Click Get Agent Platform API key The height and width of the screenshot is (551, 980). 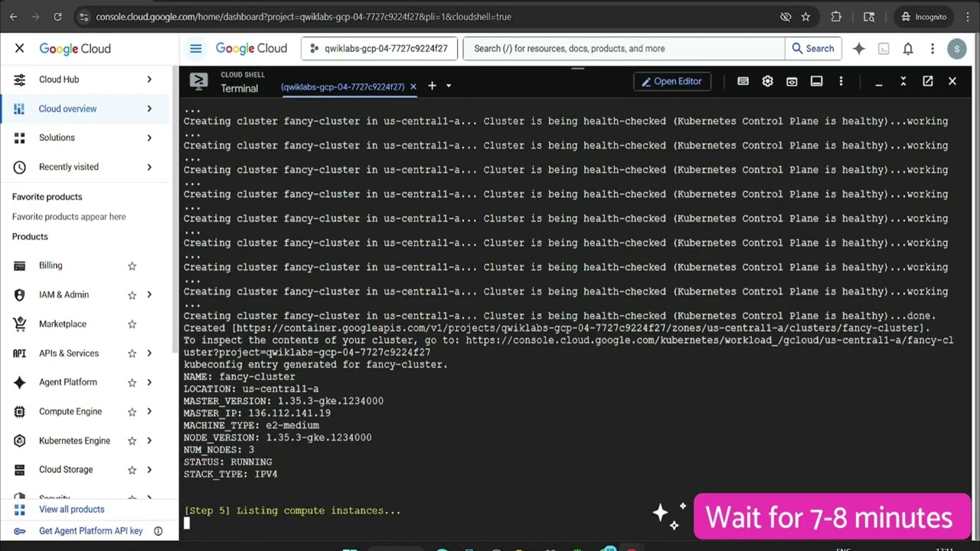[90, 531]
